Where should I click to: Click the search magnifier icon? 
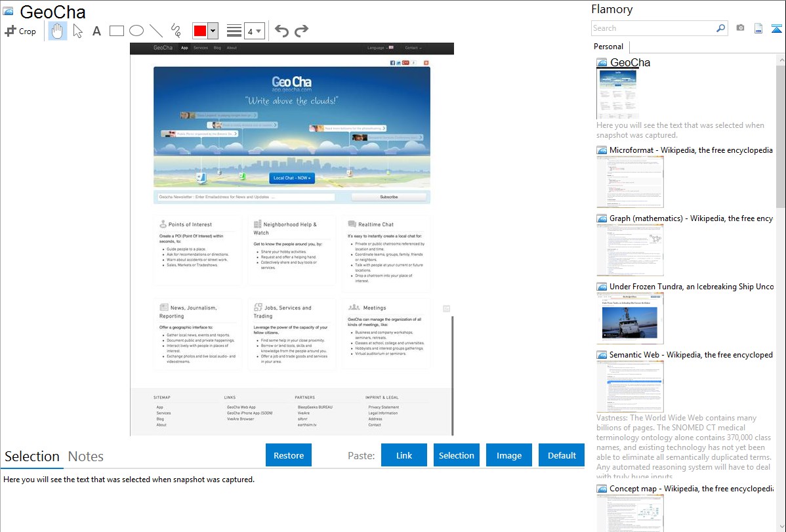pyautogui.click(x=721, y=28)
